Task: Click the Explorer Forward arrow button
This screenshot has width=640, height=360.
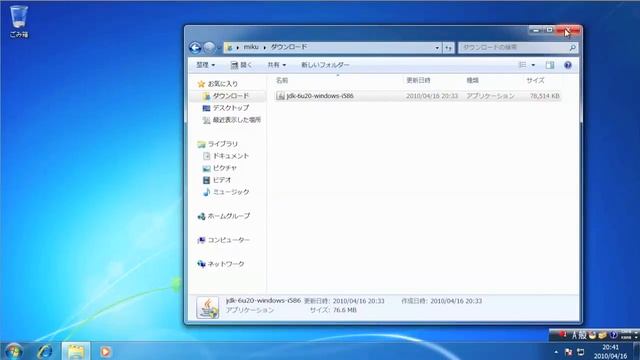Action: point(209,48)
